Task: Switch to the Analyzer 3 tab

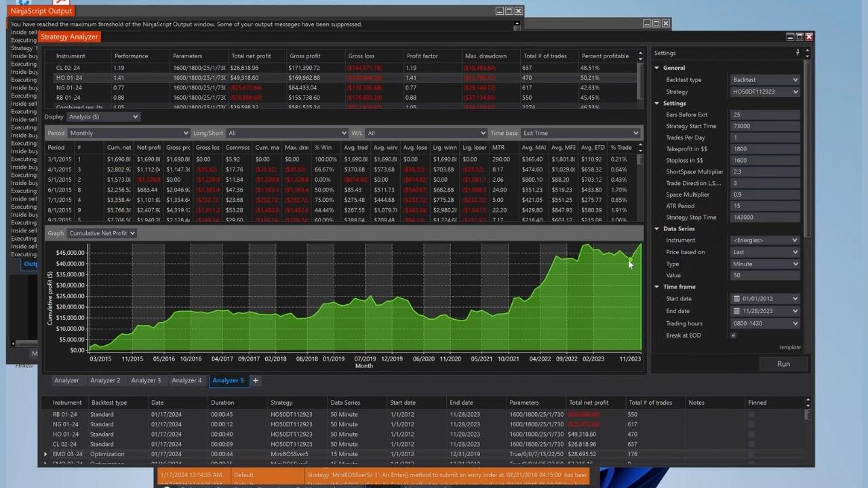Action: pos(146,381)
